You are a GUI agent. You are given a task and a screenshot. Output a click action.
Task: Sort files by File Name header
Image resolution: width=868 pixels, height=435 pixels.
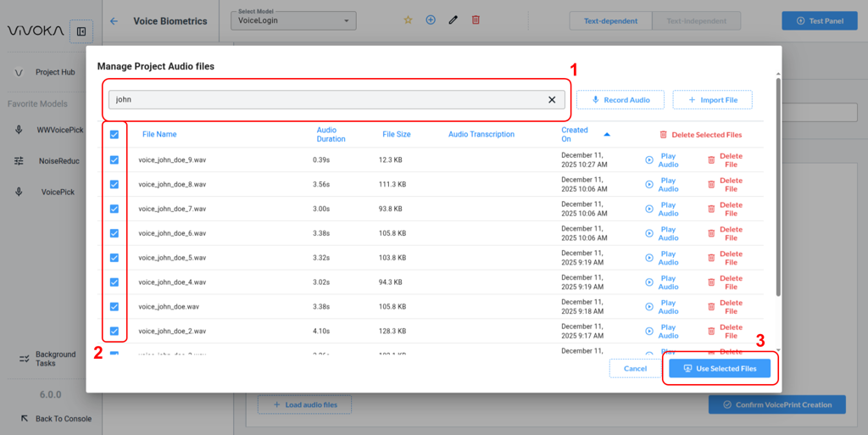159,134
